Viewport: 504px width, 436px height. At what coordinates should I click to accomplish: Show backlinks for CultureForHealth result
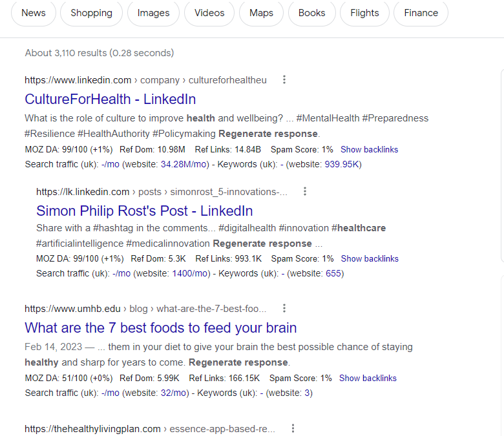(370, 149)
